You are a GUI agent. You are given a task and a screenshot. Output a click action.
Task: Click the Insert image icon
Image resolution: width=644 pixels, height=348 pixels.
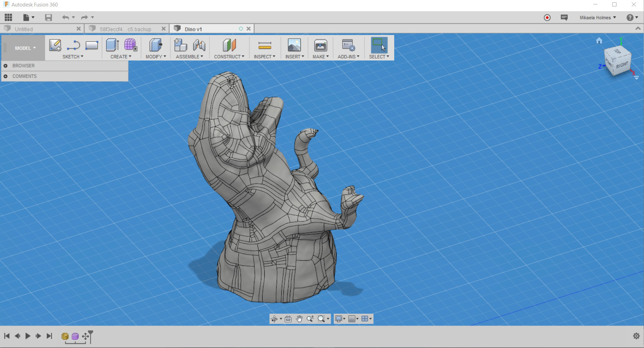coord(294,45)
